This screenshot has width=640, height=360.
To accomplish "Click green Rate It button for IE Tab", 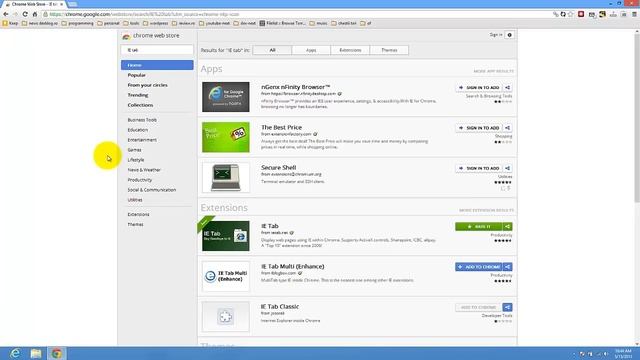I will click(478, 227).
